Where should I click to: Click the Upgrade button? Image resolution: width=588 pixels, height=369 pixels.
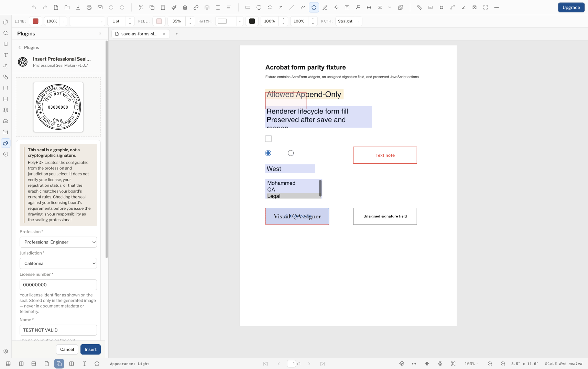[x=571, y=7]
